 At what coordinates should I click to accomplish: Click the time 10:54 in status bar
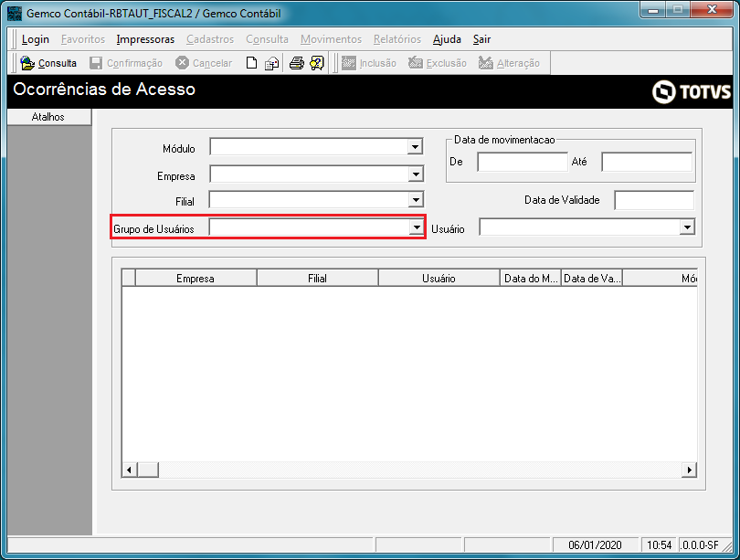click(x=659, y=545)
